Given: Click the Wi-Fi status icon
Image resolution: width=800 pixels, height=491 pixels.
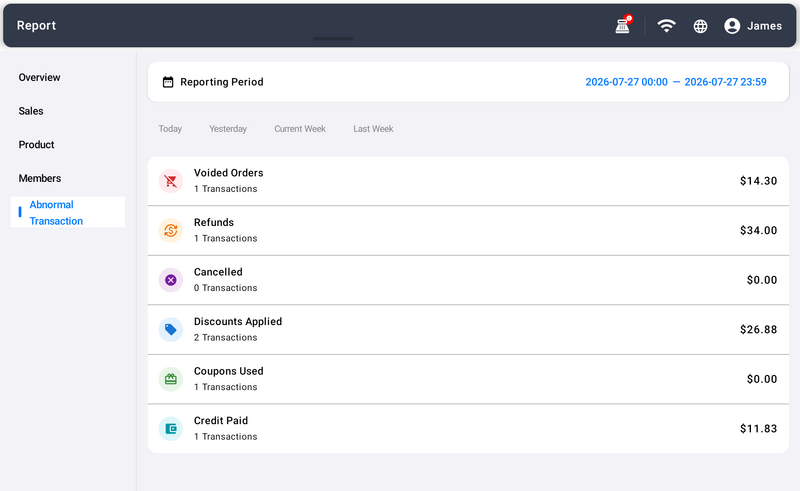Looking at the screenshot, I should point(666,26).
